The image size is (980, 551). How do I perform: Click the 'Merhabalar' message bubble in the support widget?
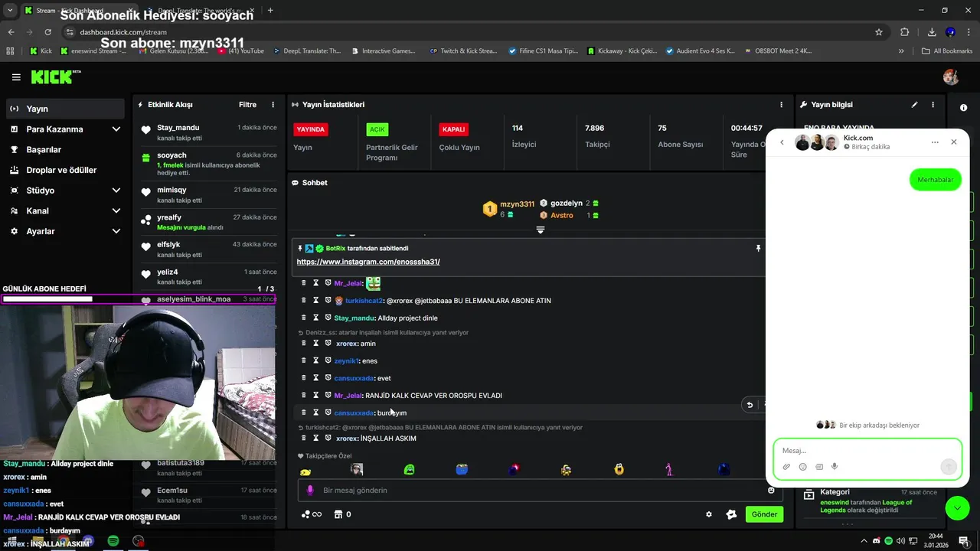point(936,180)
